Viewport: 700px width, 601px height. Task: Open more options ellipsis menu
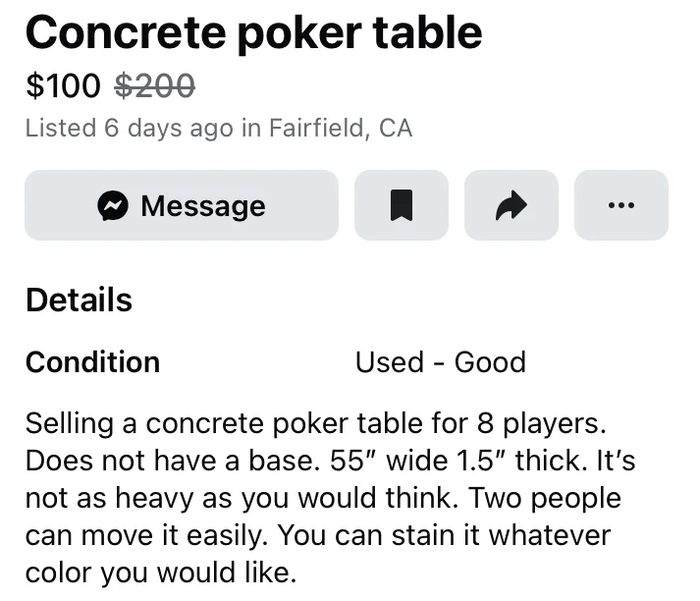point(620,205)
